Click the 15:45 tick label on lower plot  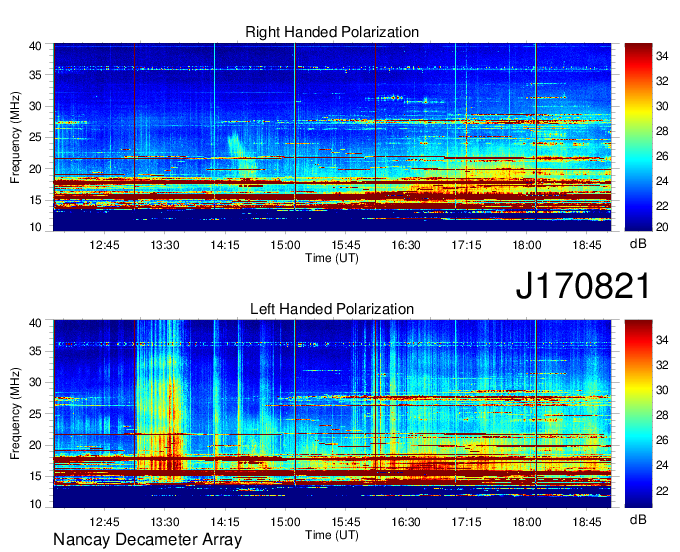click(x=346, y=522)
